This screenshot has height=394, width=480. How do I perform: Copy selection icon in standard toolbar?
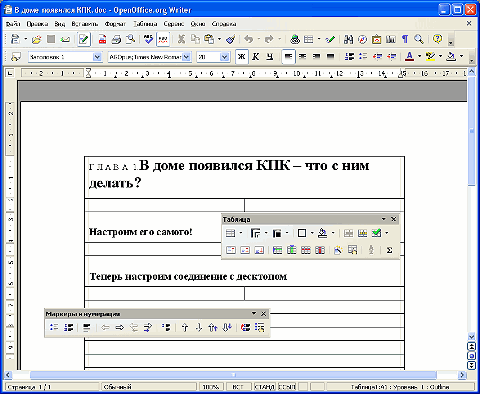click(195, 39)
